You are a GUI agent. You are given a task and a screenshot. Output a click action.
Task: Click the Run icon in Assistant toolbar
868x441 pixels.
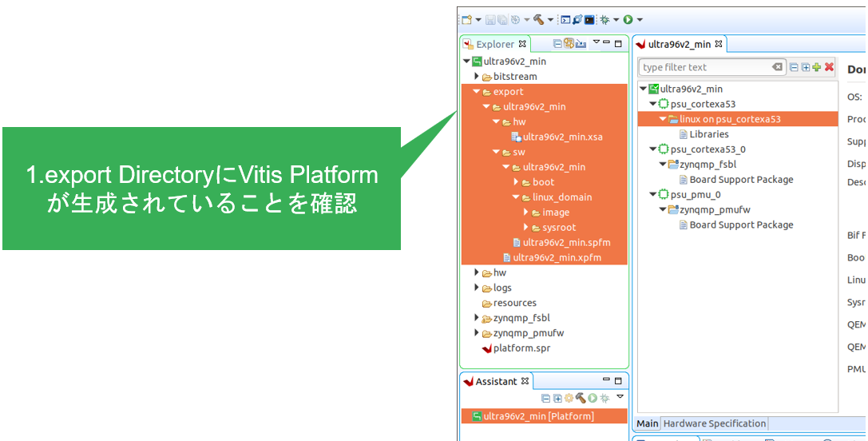pyautogui.click(x=593, y=398)
